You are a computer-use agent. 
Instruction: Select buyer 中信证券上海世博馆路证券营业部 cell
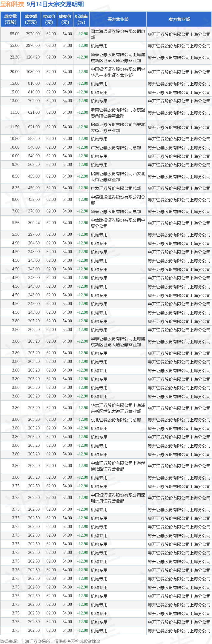point(118,466)
